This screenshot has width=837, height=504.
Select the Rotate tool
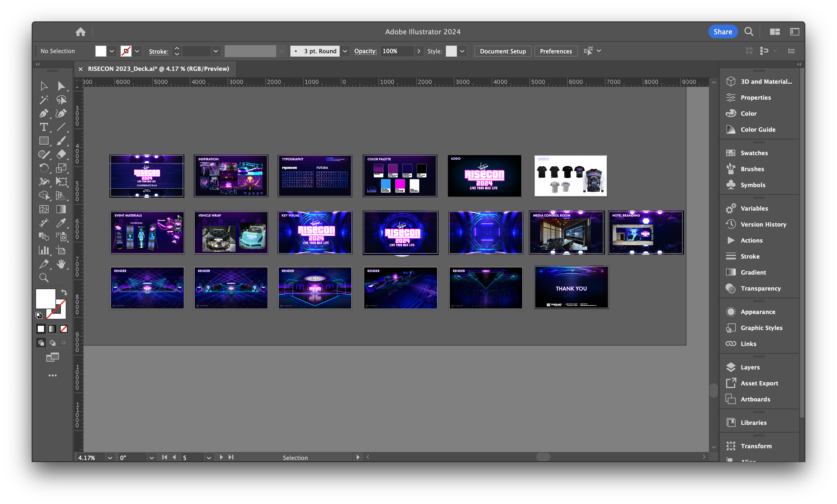pos(44,168)
